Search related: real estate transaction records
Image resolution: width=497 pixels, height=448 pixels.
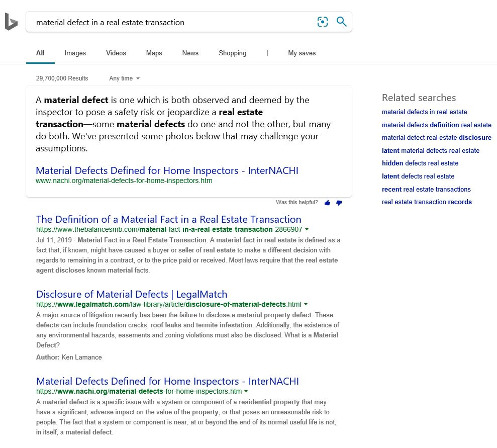(427, 202)
